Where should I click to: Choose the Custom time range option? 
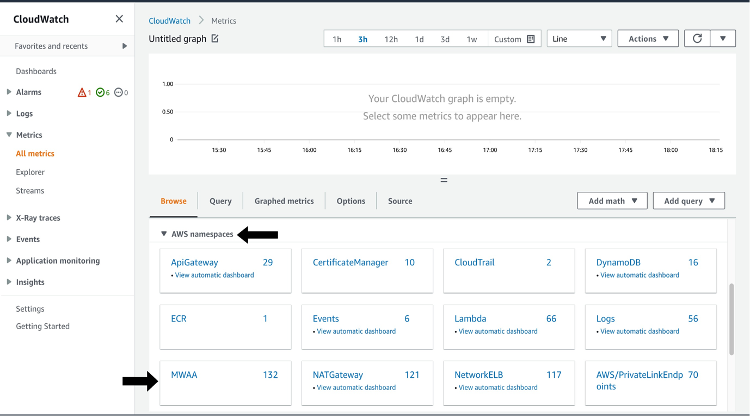click(507, 39)
